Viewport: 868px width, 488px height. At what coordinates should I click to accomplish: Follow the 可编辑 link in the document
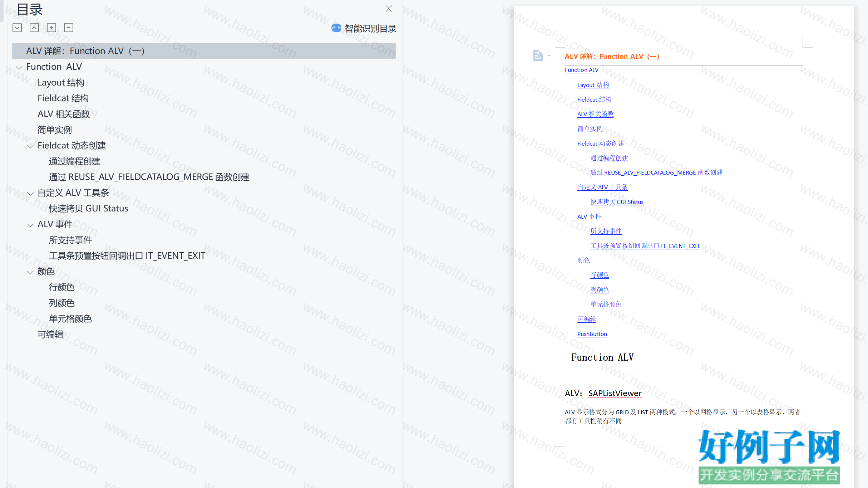(587, 319)
